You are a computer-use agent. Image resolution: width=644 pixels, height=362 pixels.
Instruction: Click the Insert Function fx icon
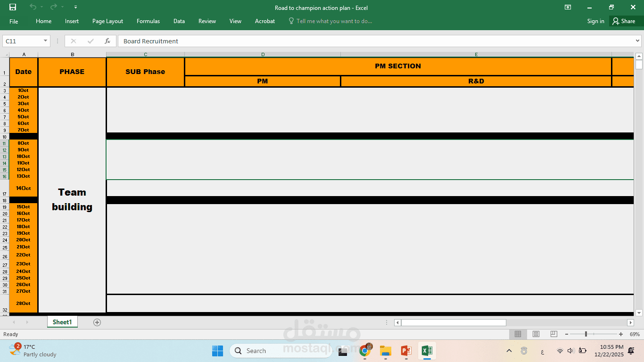click(107, 41)
